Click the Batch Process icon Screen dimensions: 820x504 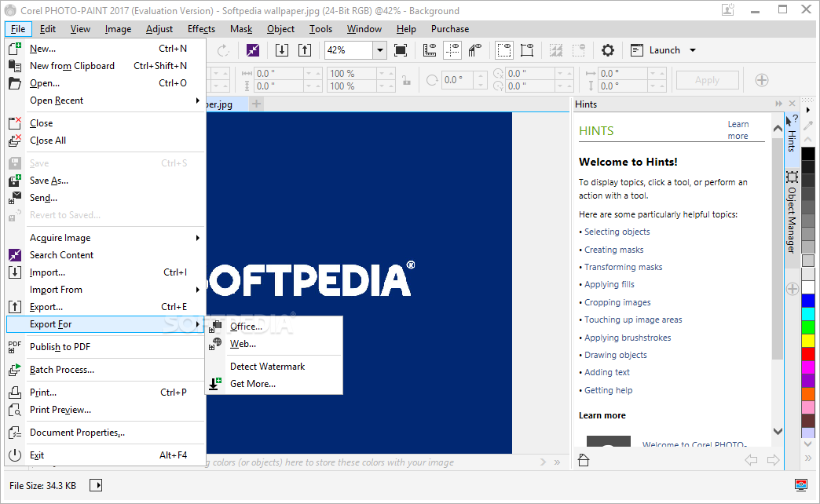[x=15, y=370]
